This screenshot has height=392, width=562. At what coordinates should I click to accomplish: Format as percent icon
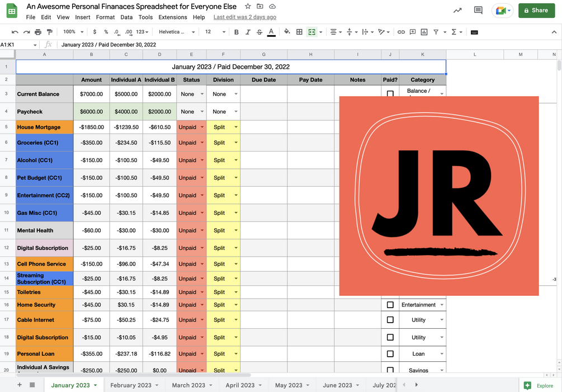[106, 32]
